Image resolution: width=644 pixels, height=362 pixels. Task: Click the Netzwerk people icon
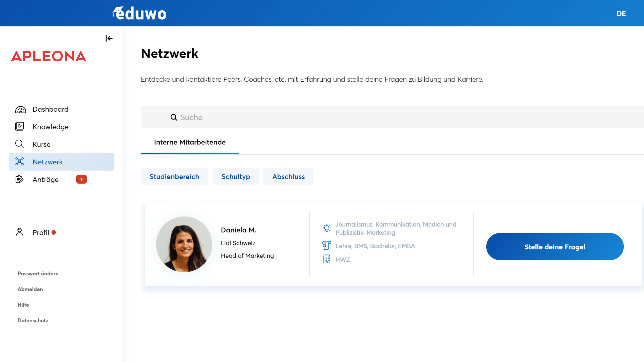[19, 161]
